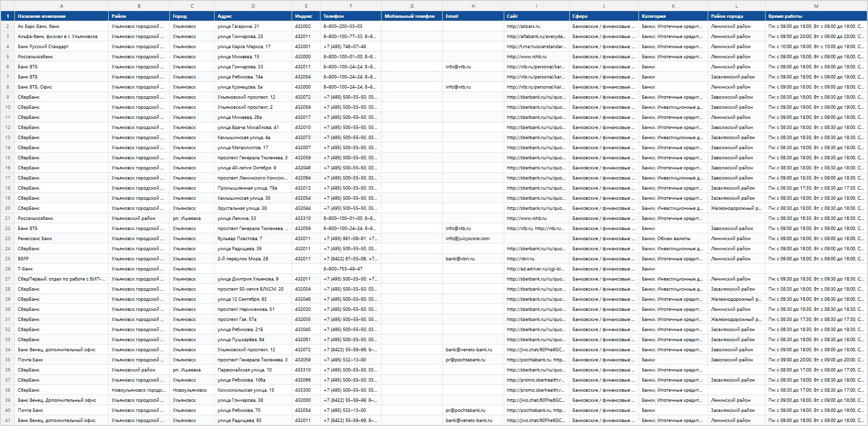
Task: Click address 'улица Гагарина, 21'
Action: pos(253,26)
